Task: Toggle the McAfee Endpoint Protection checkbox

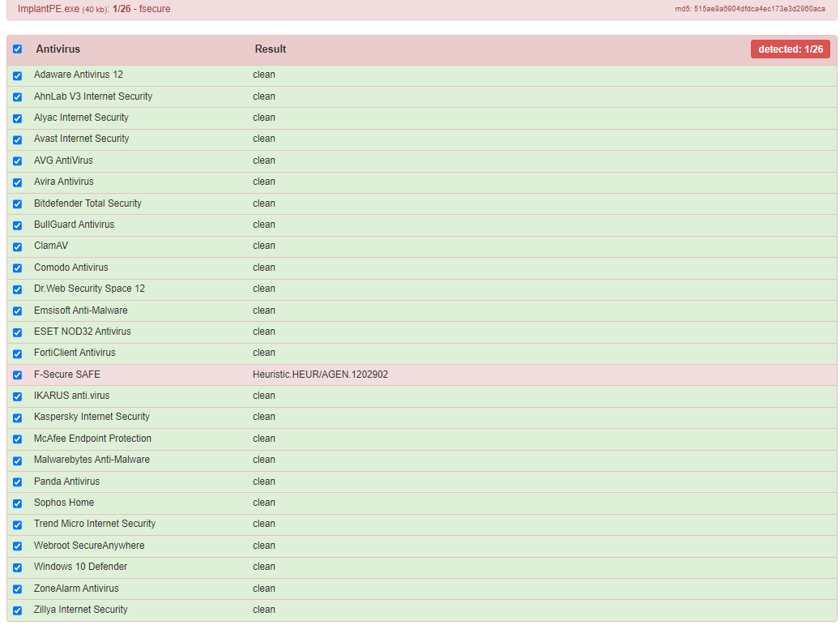Action: 18,439
